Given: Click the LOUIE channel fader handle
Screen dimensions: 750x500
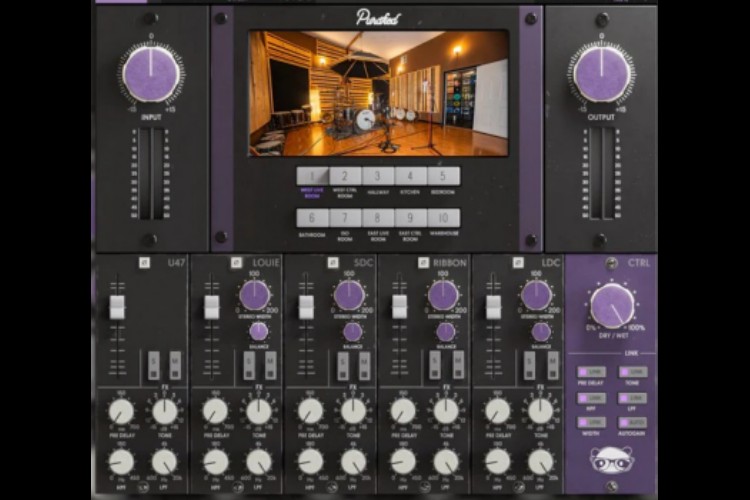Looking at the screenshot, I should (212, 307).
